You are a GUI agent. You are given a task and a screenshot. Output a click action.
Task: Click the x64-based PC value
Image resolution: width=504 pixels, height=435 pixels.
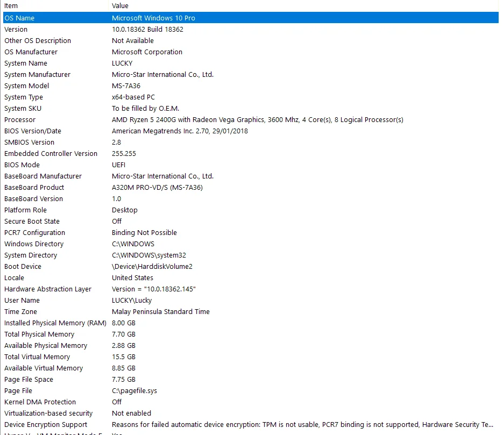(133, 97)
